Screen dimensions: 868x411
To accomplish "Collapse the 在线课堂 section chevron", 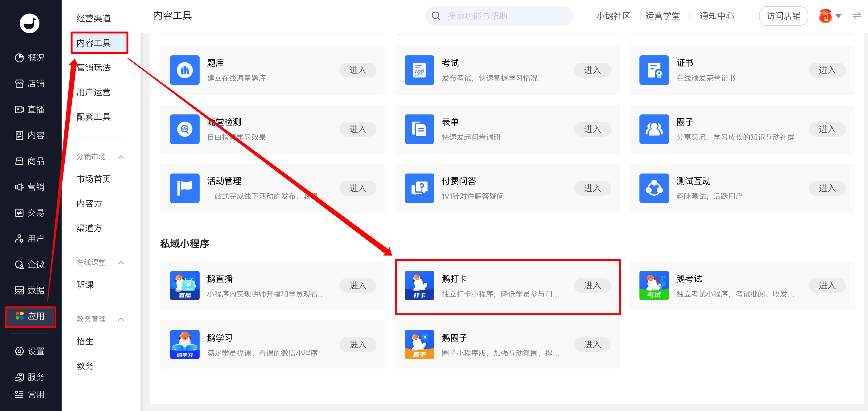I will pos(121,262).
